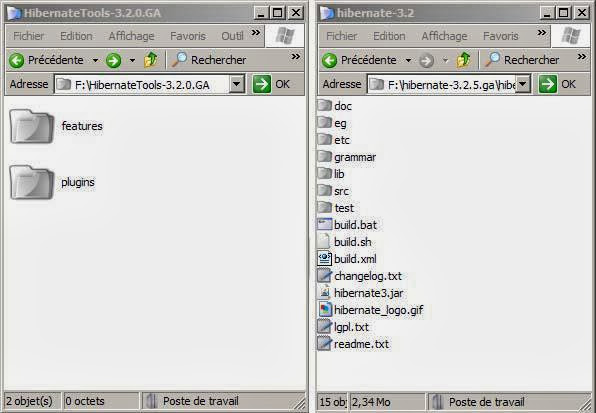The height and width of the screenshot is (413, 596).
Task: Open the forward history dropdown in hibernate-3.2 window
Action: pos(445,60)
